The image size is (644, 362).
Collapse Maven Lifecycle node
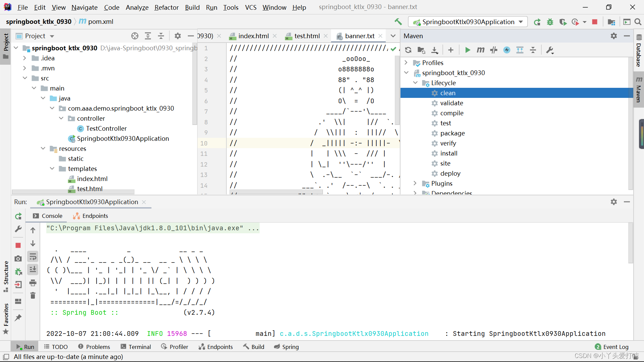[415, 83]
